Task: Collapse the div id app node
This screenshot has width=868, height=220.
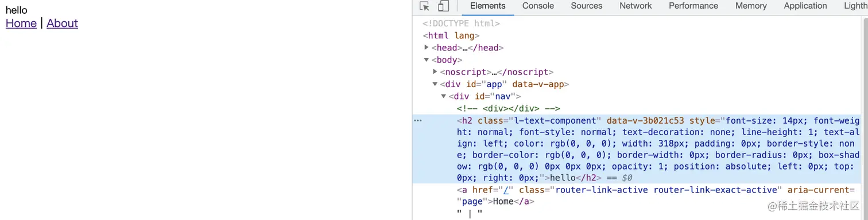Action: [435, 84]
